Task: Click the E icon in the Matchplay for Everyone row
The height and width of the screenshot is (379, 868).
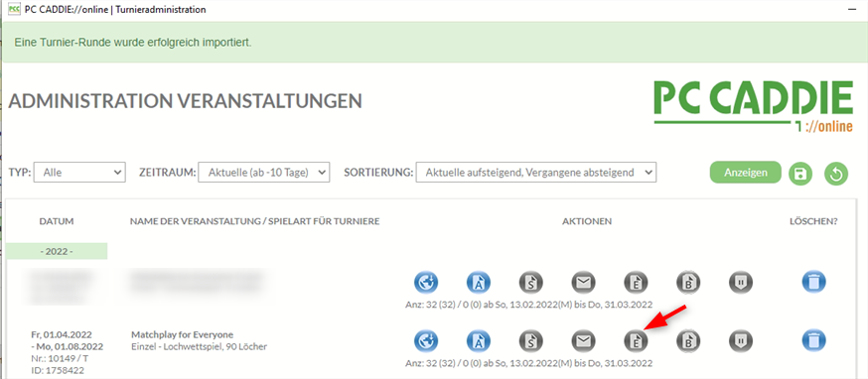Action: [x=636, y=340]
